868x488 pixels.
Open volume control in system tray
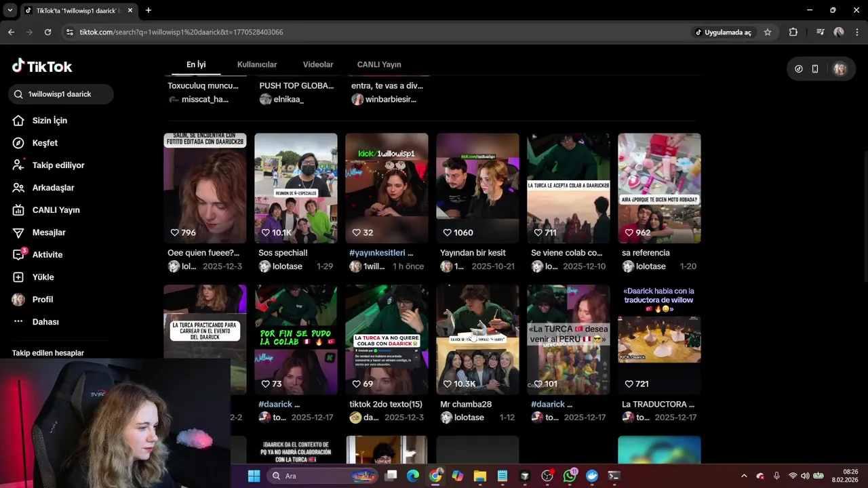[805, 476]
